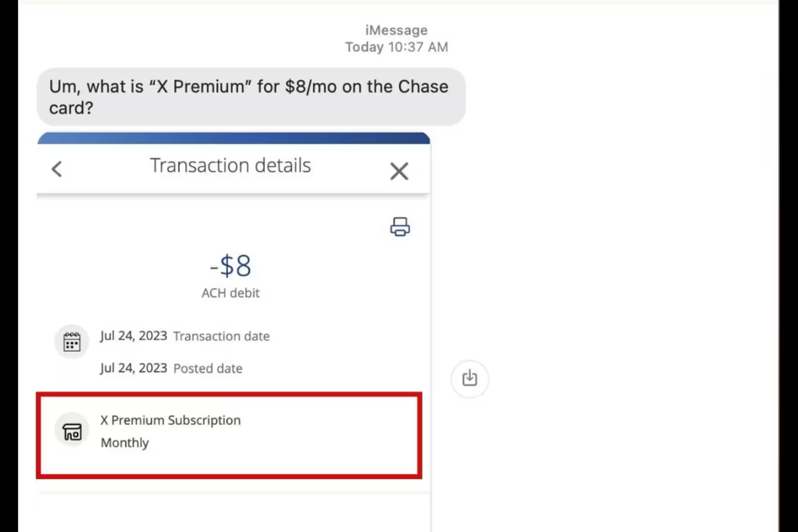The height and width of the screenshot is (532, 798).
Task: Click the back chevron in Transaction details
Action: pyautogui.click(x=57, y=170)
